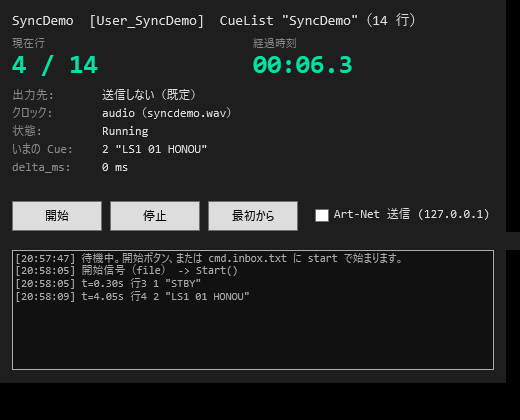The height and width of the screenshot is (420, 520).
Task: Click inside the empty log area
Action: pos(253,337)
